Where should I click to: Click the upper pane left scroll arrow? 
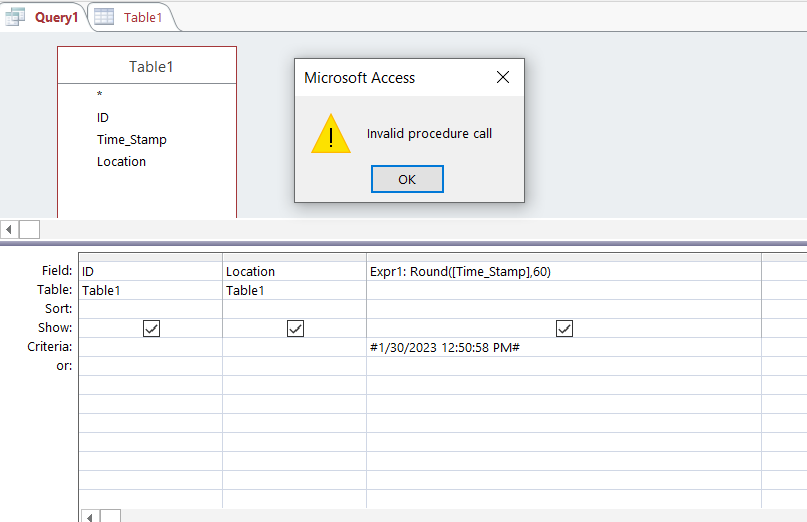(9, 230)
